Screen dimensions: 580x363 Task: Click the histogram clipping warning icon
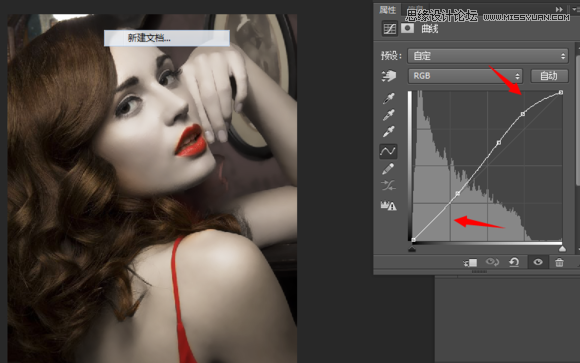tap(388, 205)
